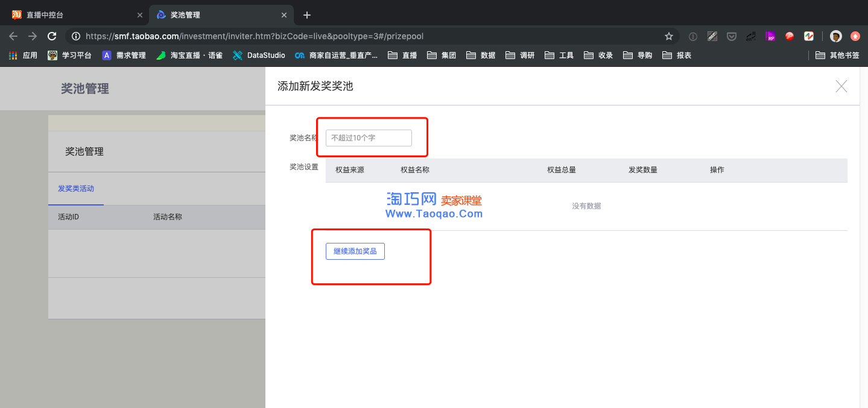Click the 发奖数量 column header
The width and height of the screenshot is (868, 408).
[x=643, y=170]
